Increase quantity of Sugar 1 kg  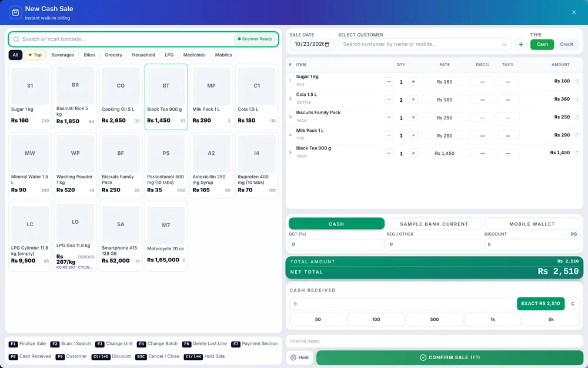(413, 81)
